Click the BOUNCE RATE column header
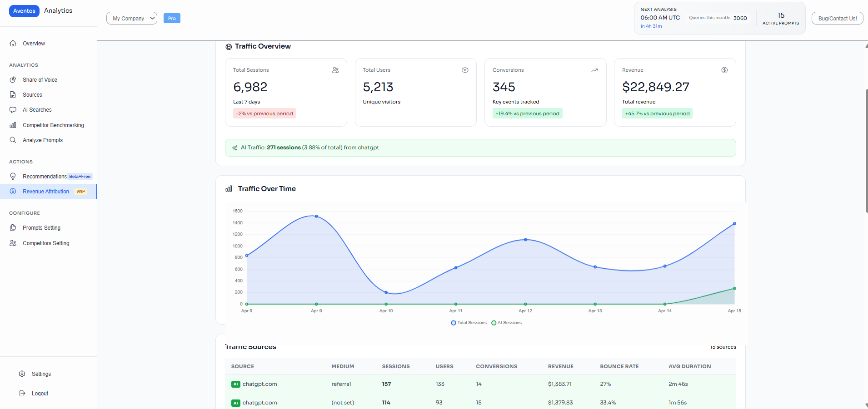The width and height of the screenshot is (868, 409). pyautogui.click(x=619, y=366)
